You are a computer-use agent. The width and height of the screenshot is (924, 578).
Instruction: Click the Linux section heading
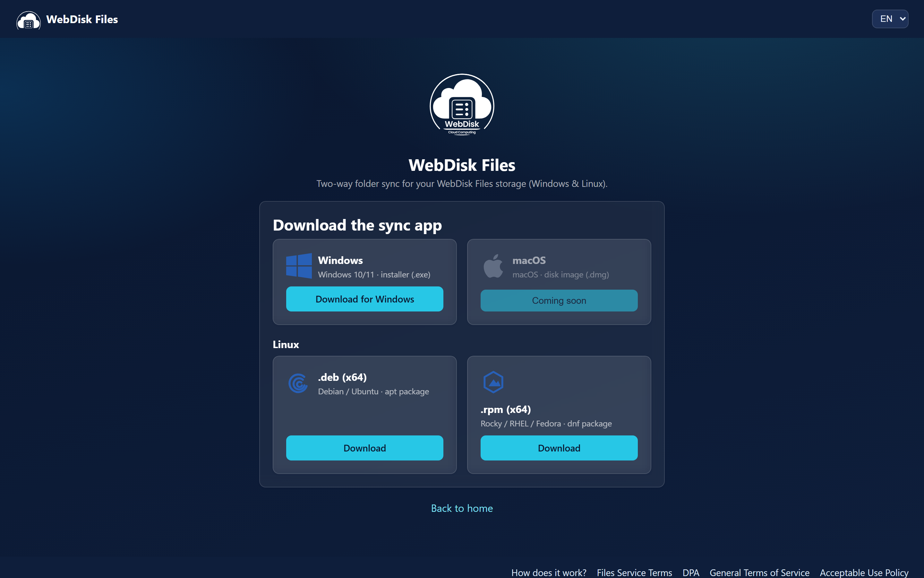point(286,345)
